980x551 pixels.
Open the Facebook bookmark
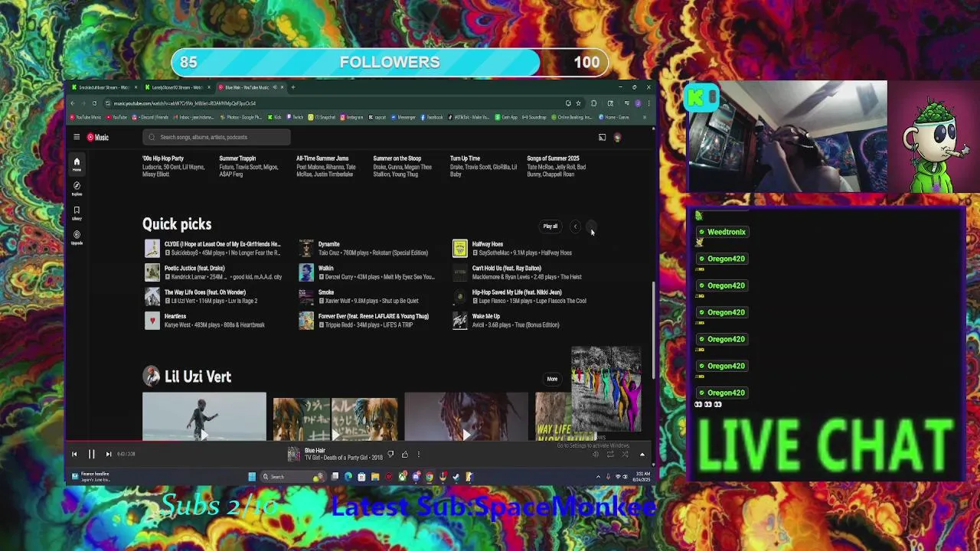432,117
